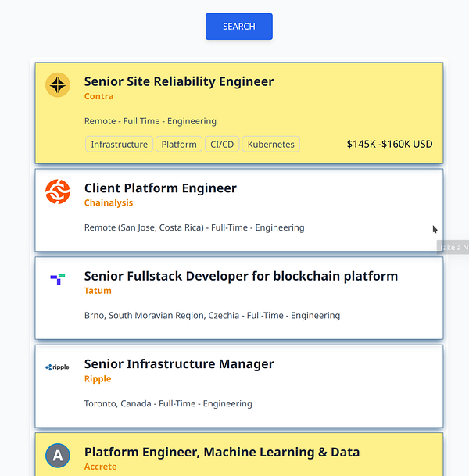Click the Chainalysis logo icon
Viewport: 469px width, 476px height.
(x=58, y=191)
